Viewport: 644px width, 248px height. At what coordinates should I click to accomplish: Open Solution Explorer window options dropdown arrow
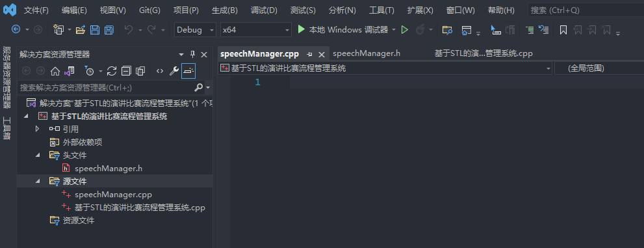click(x=181, y=55)
